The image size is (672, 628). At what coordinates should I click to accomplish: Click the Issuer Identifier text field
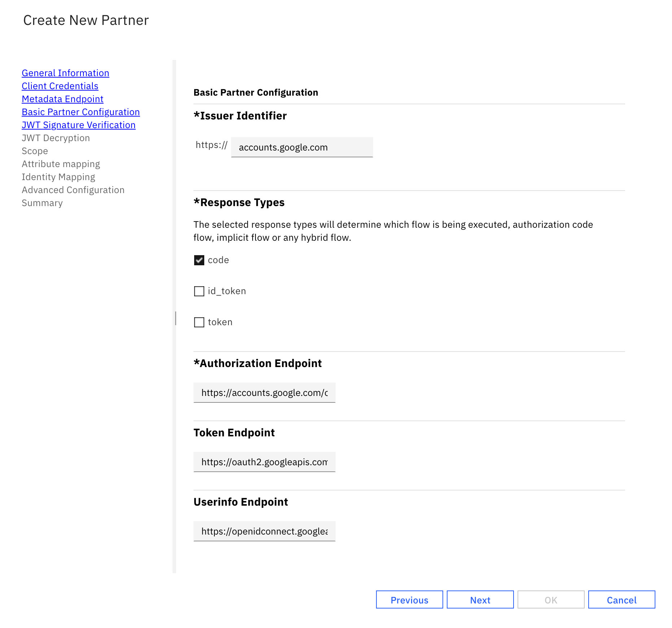point(302,147)
